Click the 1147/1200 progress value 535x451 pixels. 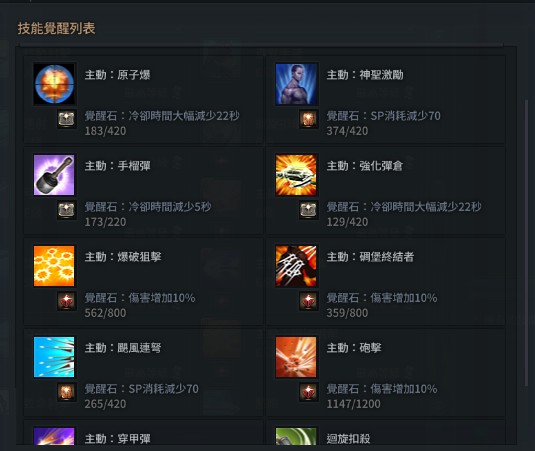[353, 404]
